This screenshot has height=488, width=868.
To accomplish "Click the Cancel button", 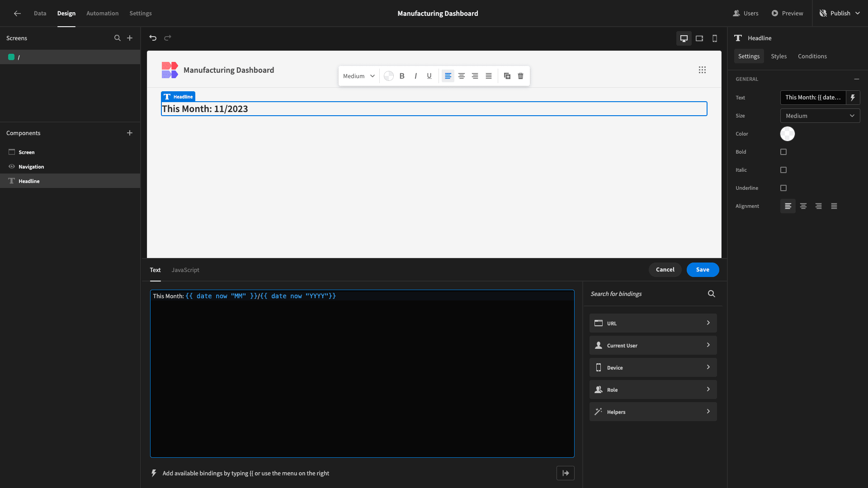I will [x=665, y=269].
